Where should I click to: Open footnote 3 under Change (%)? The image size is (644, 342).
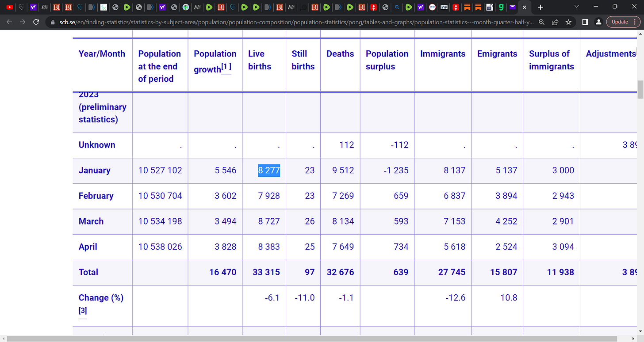tap(83, 311)
